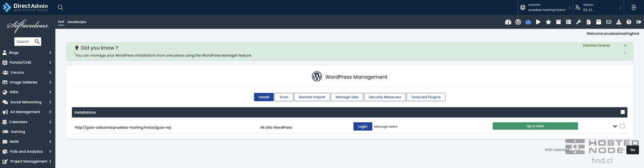Open the guia-adicional.pruebas-hosting.hnd.io/guia-wp link
The width and height of the screenshot is (644, 168).
click(x=123, y=127)
